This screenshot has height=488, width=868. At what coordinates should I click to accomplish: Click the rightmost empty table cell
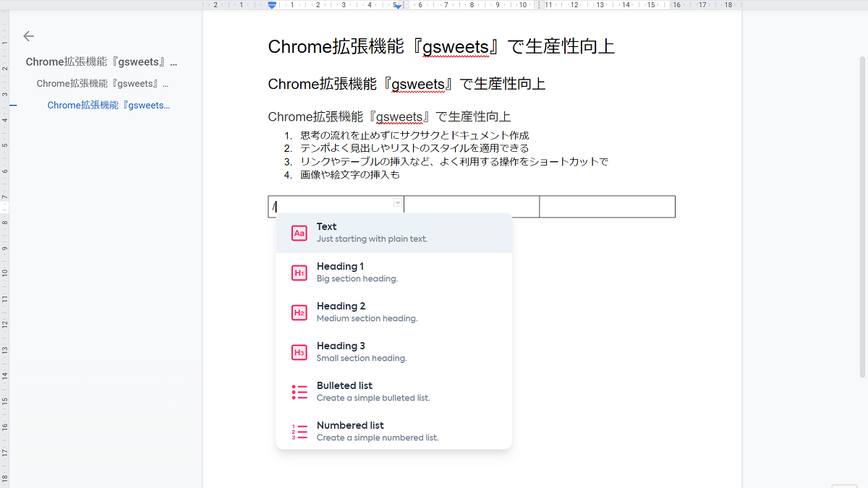pos(607,207)
